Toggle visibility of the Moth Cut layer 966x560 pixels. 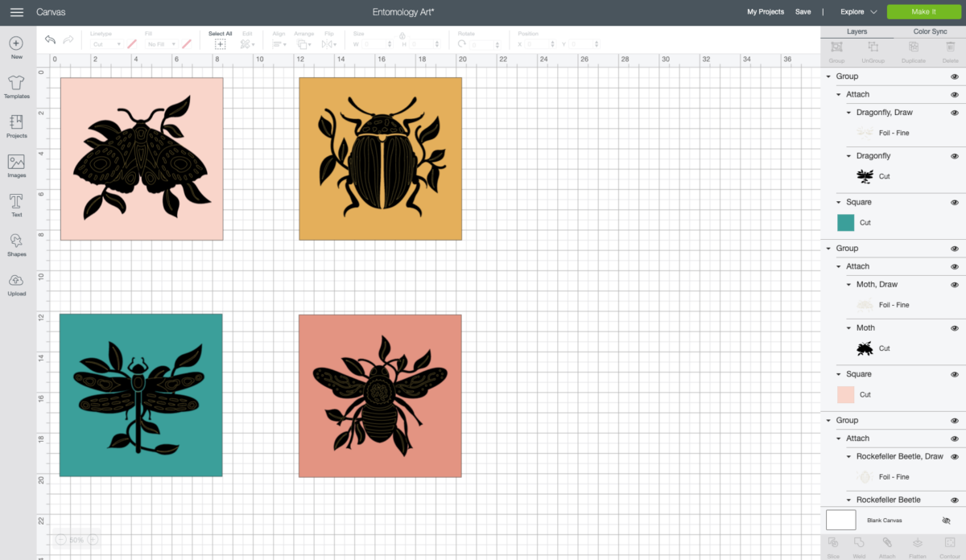click(955, 327)
